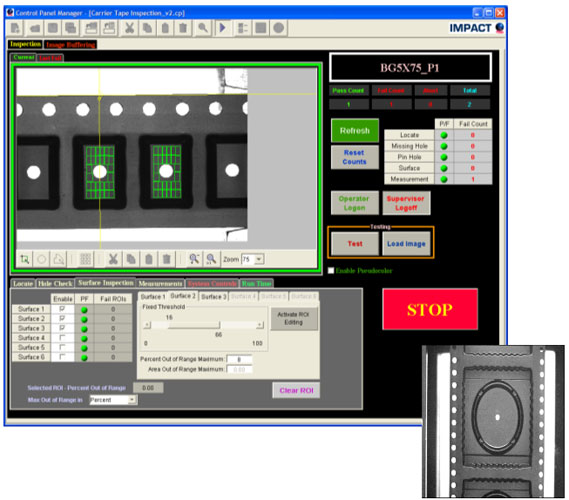Open the Zoom 75 dropdown

pos(259,259)
